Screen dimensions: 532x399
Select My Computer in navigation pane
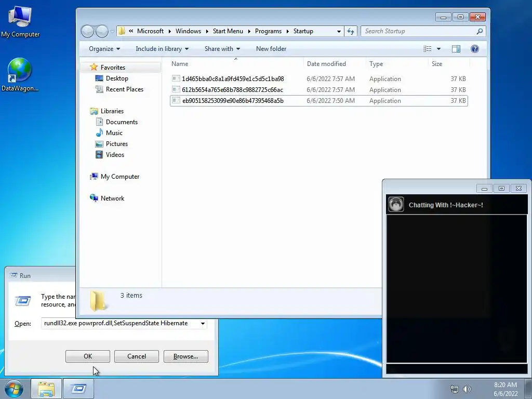coord(120,177)
